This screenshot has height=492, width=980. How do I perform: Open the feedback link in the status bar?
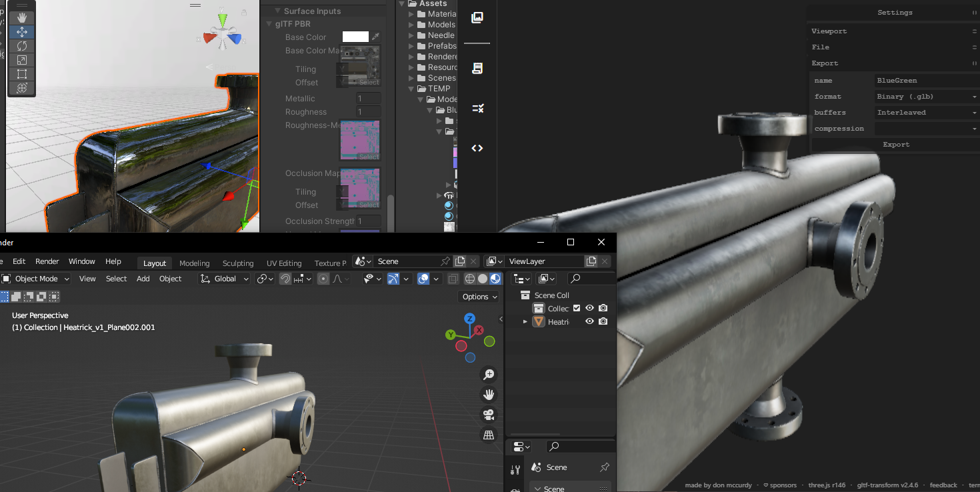(x=943, y=485)
